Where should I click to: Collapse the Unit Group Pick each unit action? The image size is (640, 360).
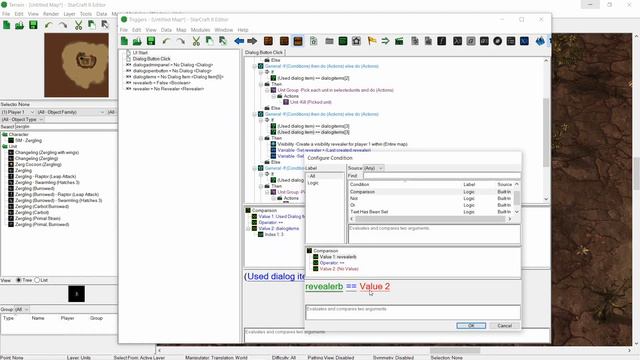click(x=267, y=90)
